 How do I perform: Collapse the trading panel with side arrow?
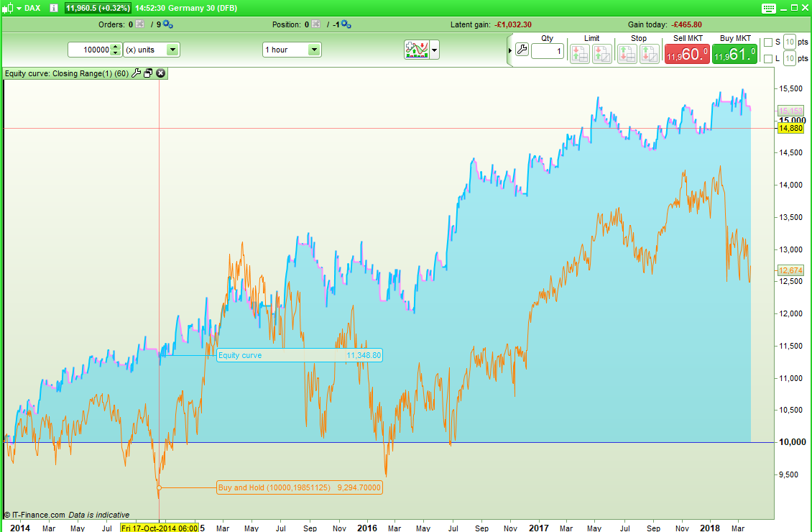[510, 50]
